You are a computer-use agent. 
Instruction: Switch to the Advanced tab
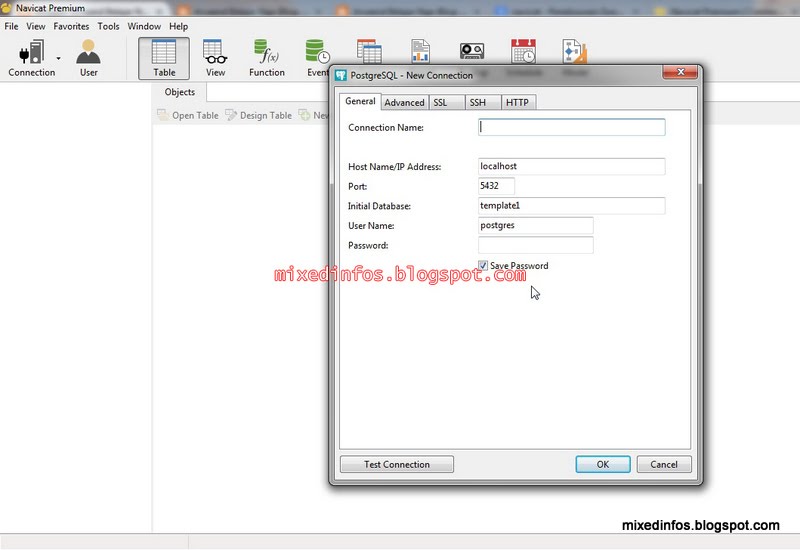[x=405, y=103]
